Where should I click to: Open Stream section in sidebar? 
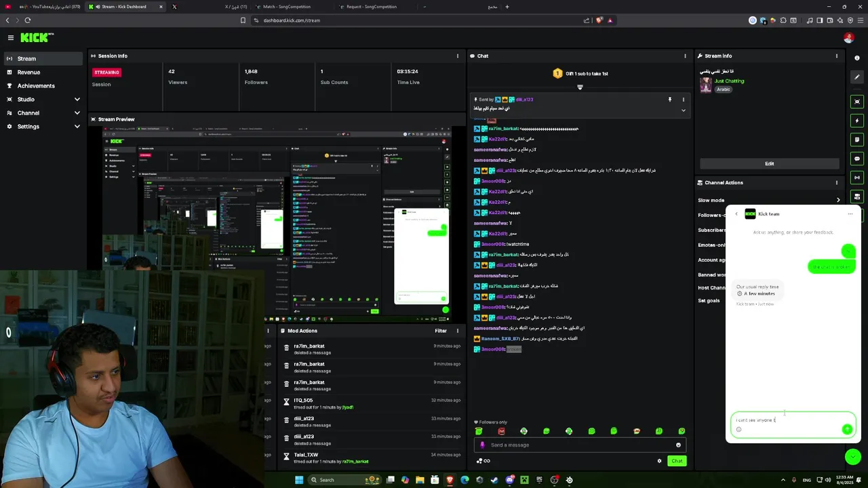43,58
